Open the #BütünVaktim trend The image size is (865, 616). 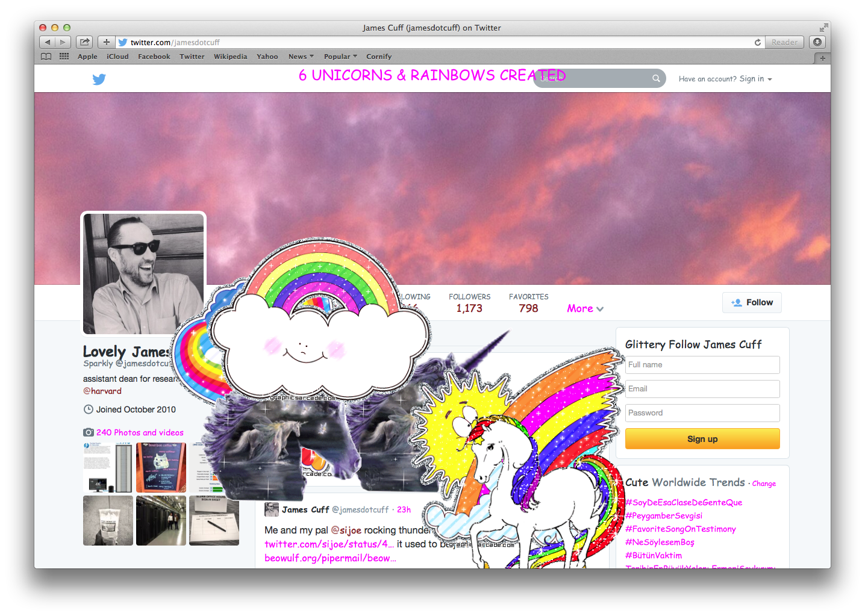pos(654,555)
